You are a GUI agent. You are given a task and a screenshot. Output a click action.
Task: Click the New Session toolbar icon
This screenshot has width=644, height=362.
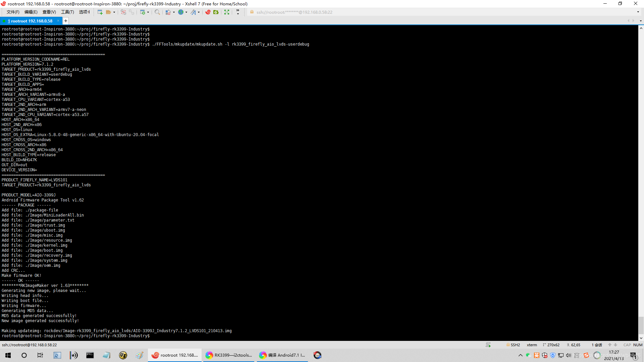100,12
